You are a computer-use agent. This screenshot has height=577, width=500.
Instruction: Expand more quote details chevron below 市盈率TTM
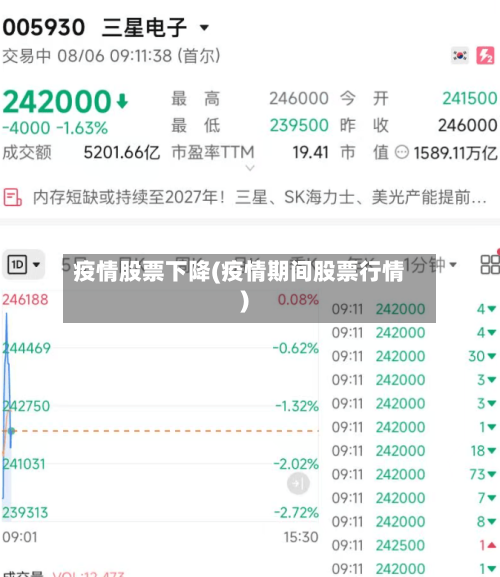click(250, 169)
